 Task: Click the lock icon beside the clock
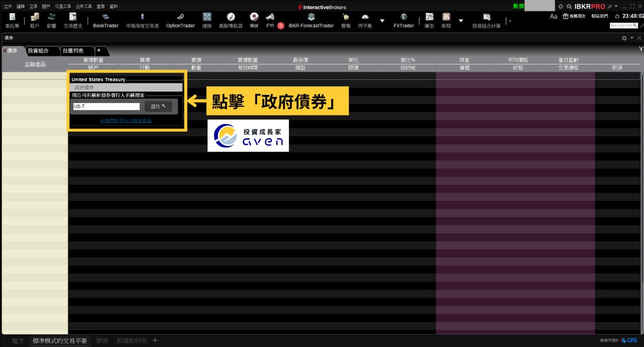coord(617,16)
